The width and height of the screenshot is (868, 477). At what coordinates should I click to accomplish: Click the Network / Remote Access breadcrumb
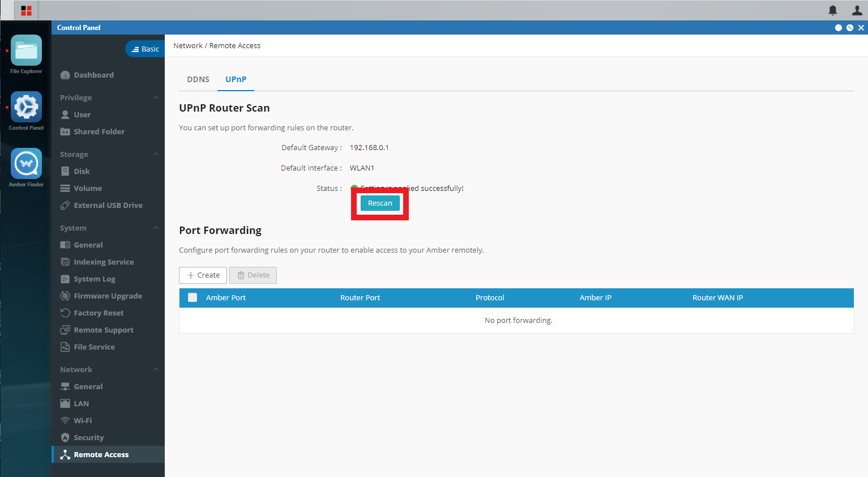point(217,46)
